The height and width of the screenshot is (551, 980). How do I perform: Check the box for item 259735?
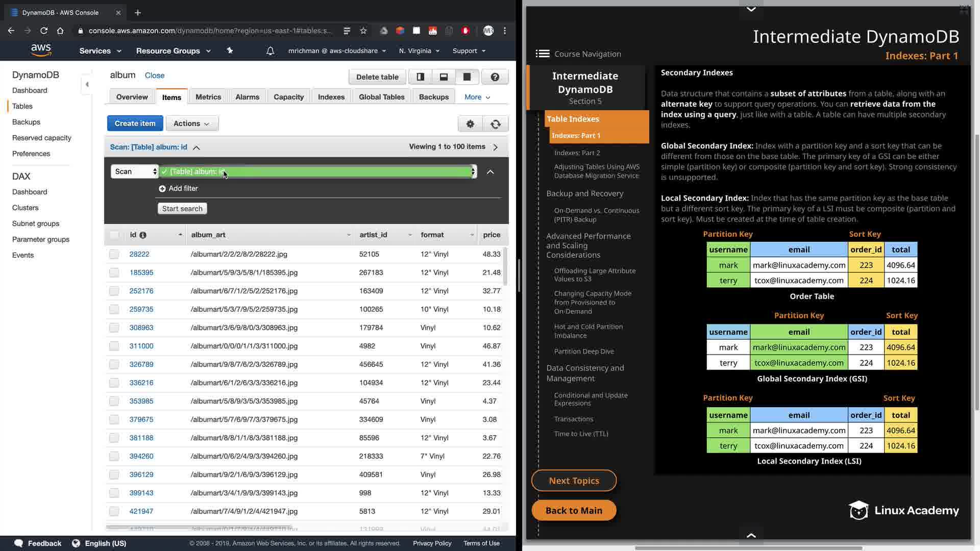tap(114, 310)
